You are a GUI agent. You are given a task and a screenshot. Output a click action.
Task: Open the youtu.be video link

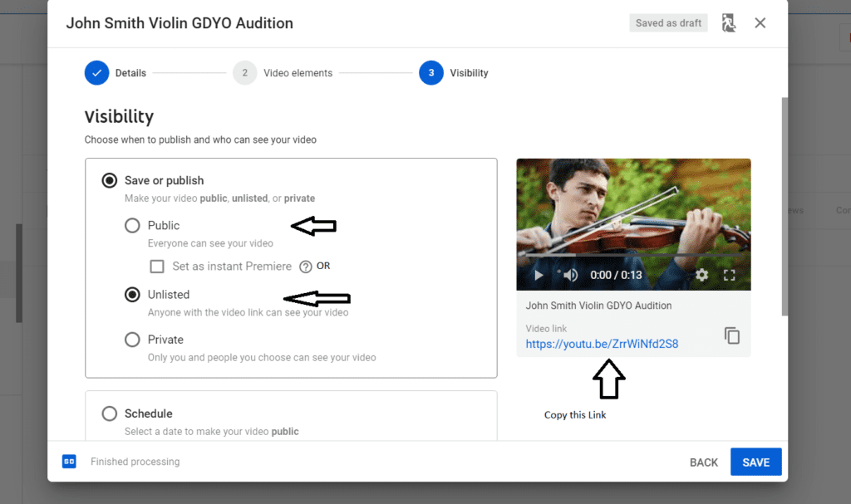602,344
